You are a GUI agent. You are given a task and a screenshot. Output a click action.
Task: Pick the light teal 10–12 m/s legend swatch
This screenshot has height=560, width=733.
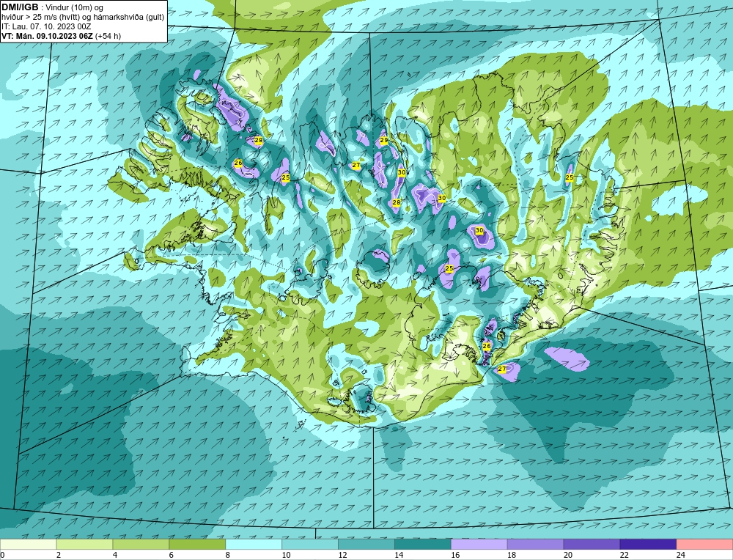(310, 544)
